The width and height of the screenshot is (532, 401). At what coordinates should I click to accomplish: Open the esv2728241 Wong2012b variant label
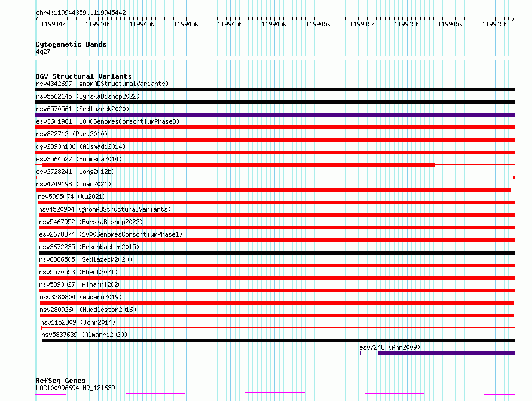[x=75, y=172]
